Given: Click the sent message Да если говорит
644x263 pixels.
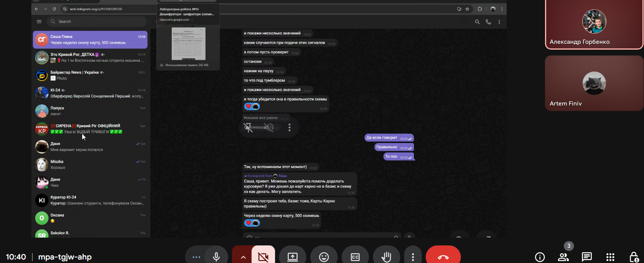Looking at the screenshot, I should click(389, 138).
